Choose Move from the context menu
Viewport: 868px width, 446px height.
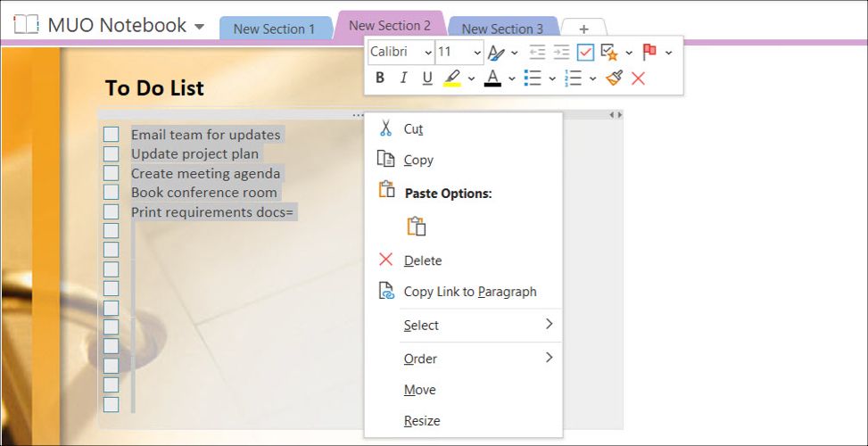[x=463, y=390]
